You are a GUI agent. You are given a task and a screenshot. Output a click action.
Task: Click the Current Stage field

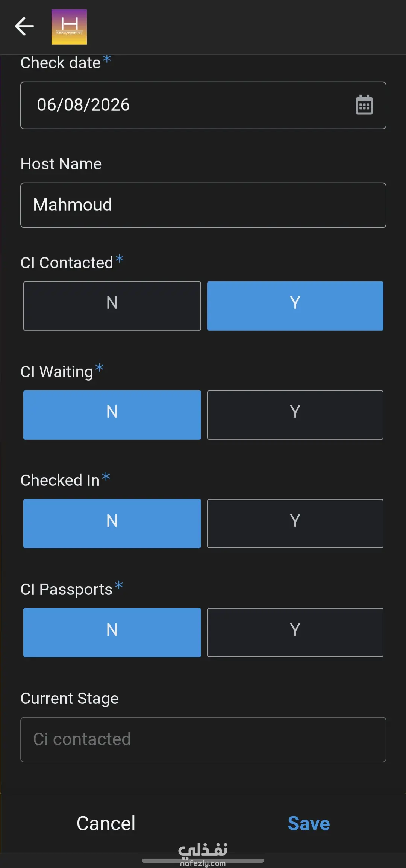[203, 739]
